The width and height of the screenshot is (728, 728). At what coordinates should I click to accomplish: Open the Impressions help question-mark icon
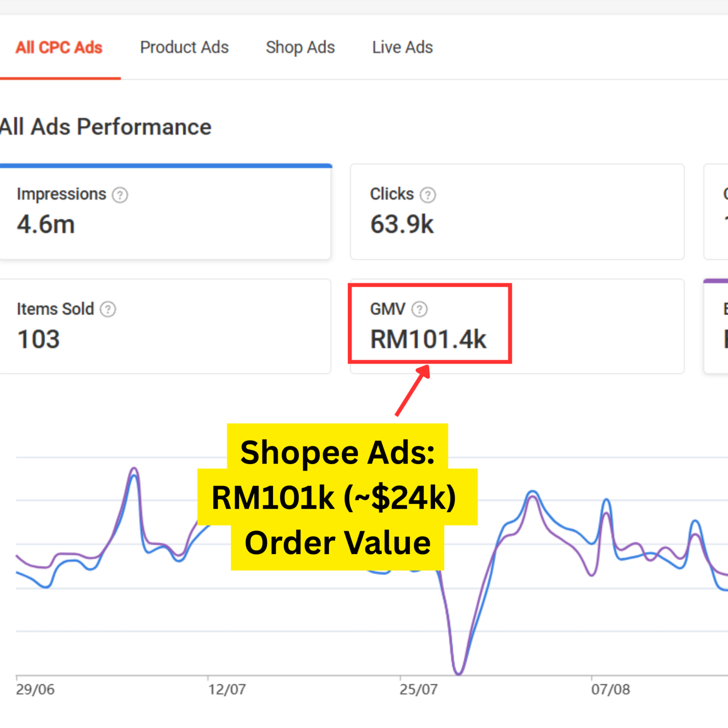point(120,195)
